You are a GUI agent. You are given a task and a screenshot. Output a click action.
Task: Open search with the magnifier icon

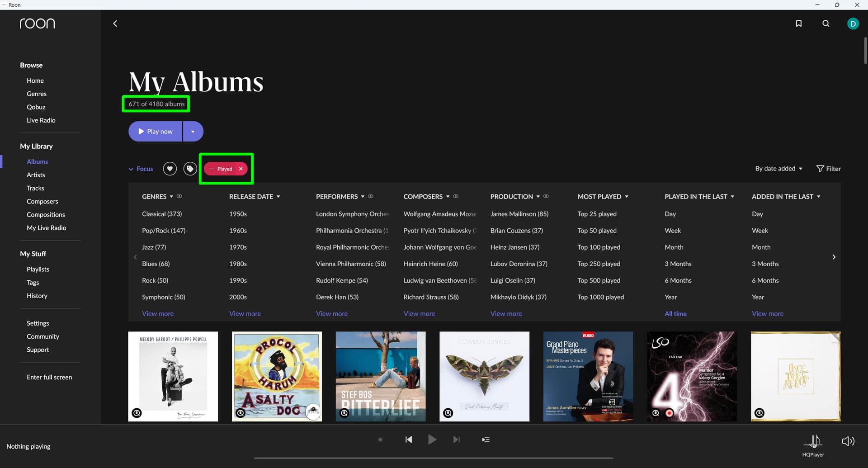point(826,24)
